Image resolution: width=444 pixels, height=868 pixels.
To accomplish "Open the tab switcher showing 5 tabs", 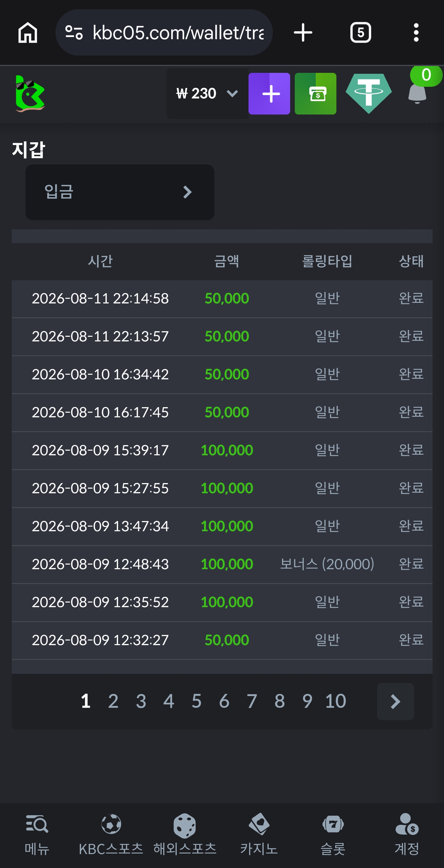I will 360,33.
